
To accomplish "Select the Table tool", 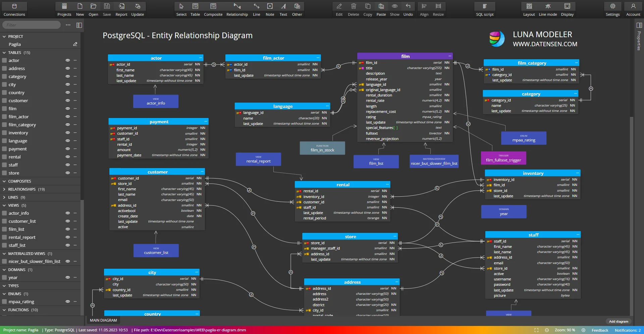I will (195, 8).
